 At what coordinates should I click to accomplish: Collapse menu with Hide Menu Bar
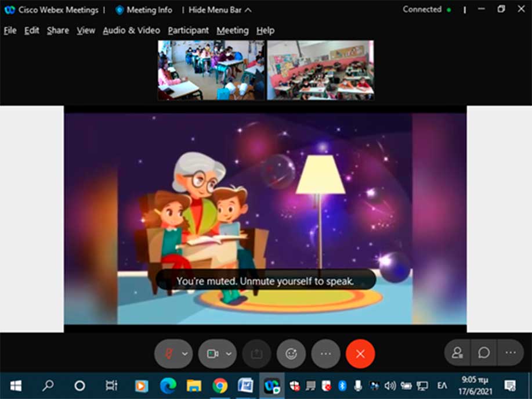coord(220,10)
